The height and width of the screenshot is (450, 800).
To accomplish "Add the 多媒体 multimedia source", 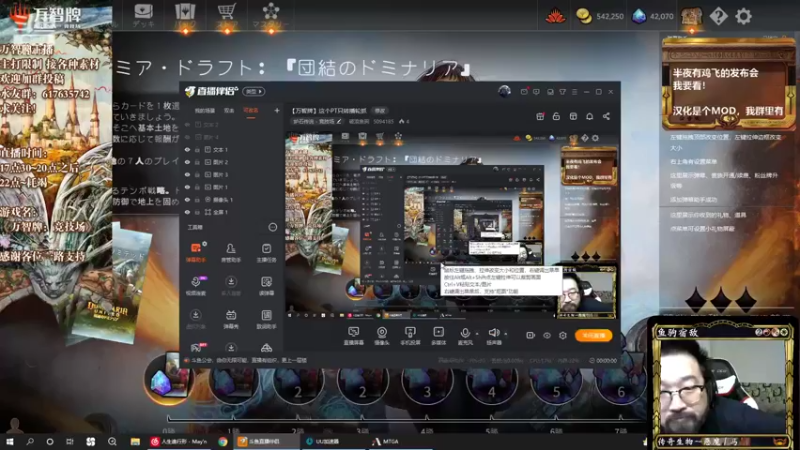I will pyautogui.click(x=438, y=336).
